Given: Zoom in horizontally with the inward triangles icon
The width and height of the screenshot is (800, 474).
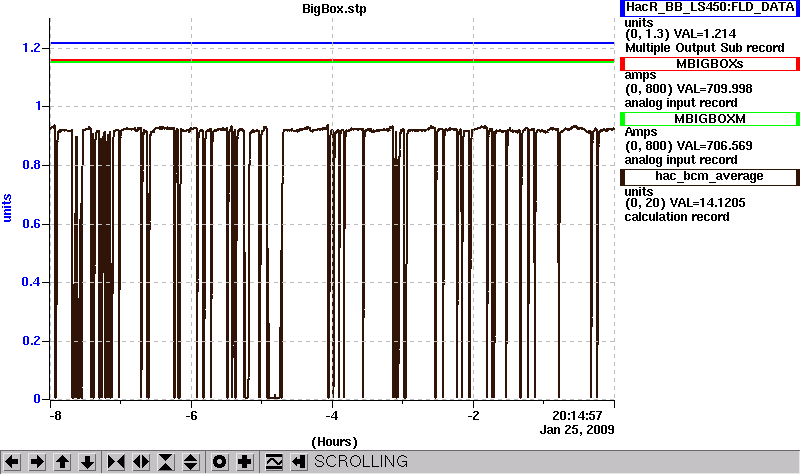Looking at the screenshot, I should tap(116, 462).
